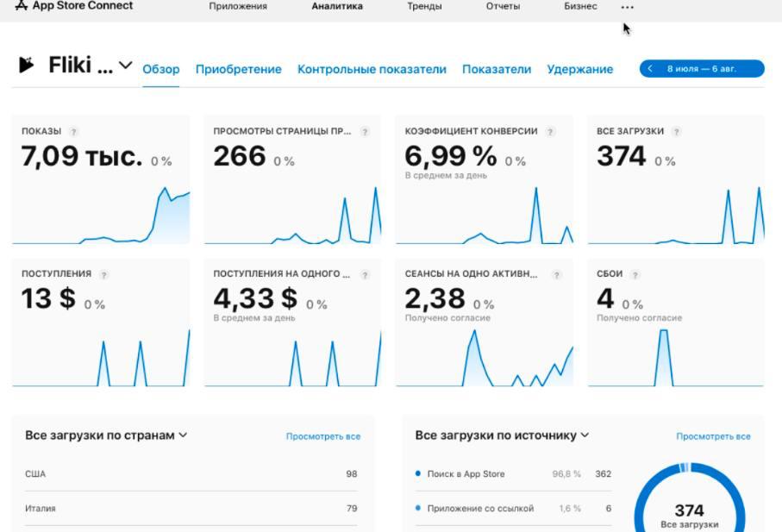Open the Коэффициент конверсии chart card

485,180
